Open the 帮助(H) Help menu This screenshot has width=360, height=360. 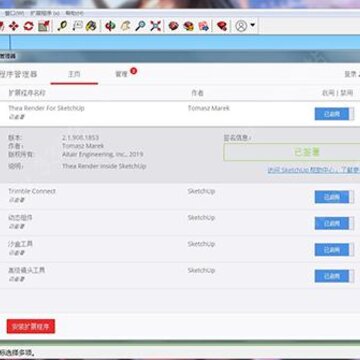[74, 13]
